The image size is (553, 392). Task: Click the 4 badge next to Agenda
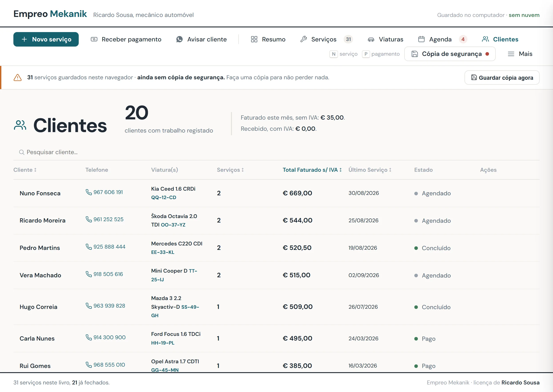(463, 39)
